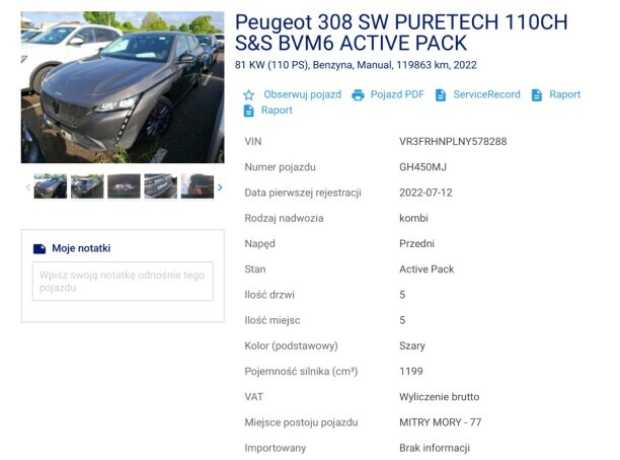Image resolution: width=620 pixels, height=460 pixels.
Task: Select the fourth car thumbnail
Action: [161, 186]
